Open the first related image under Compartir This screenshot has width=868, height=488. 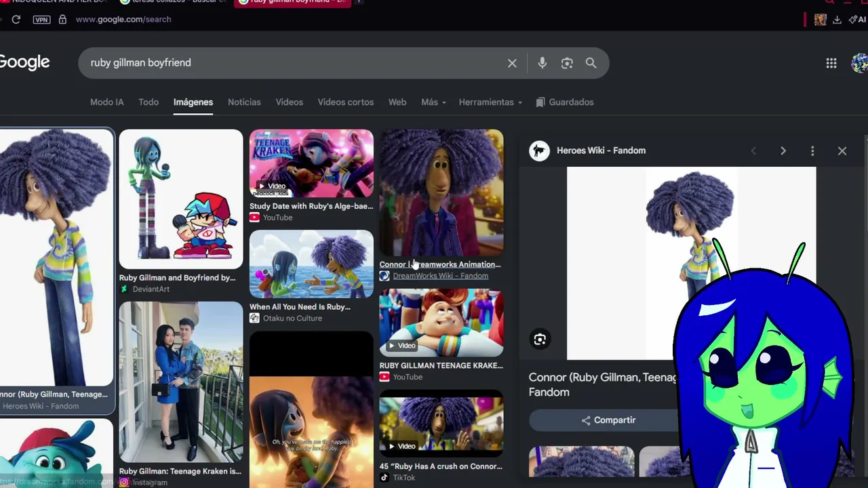coord(582,462)
